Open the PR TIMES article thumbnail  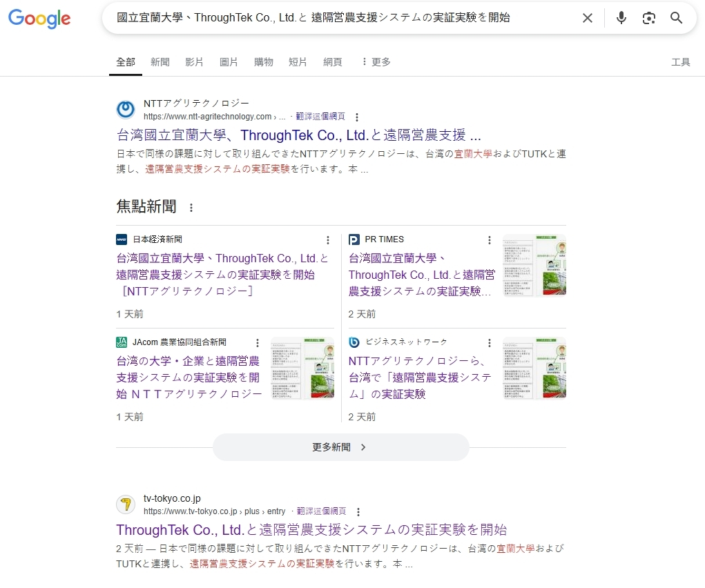pyautogui.click(x=534, y=265)
